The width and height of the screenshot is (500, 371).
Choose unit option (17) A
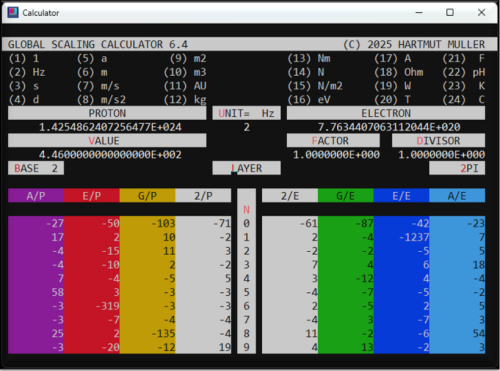pyautogui.click(x=393, y=58)
